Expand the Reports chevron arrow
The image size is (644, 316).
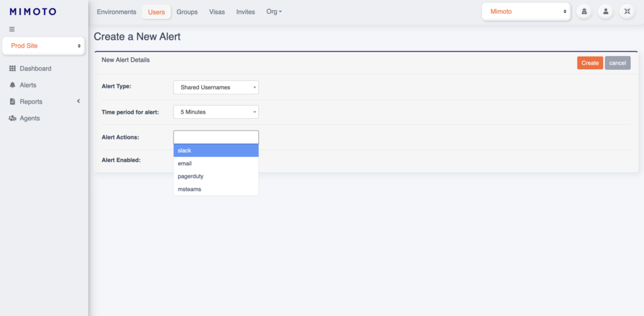tap(79, 101)
